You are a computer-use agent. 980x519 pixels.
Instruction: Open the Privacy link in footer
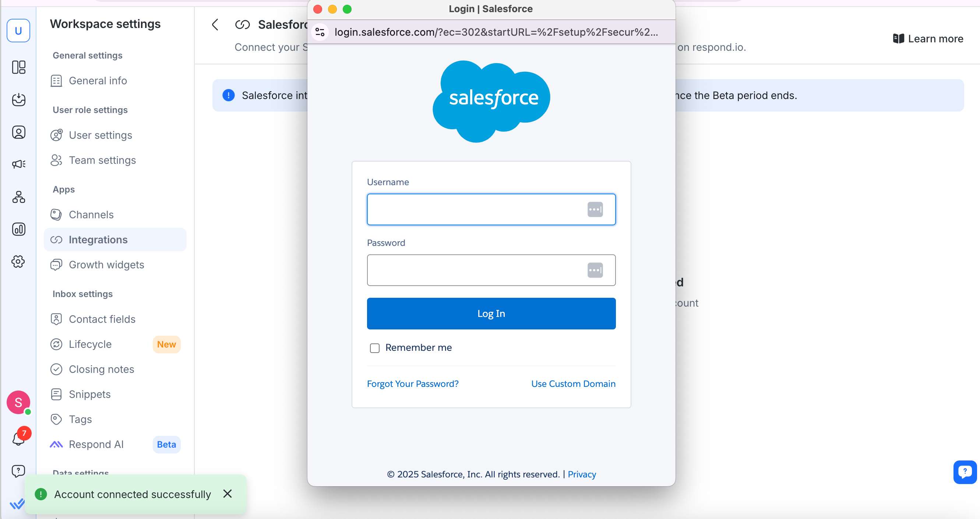582,474
